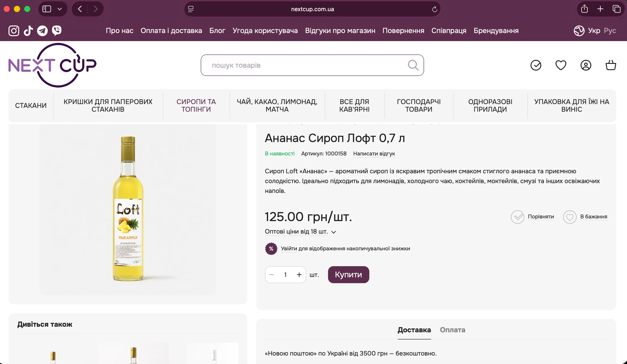Show the Safari tab overview icon
The image size is (627, 364).
[x=616, y=9]
